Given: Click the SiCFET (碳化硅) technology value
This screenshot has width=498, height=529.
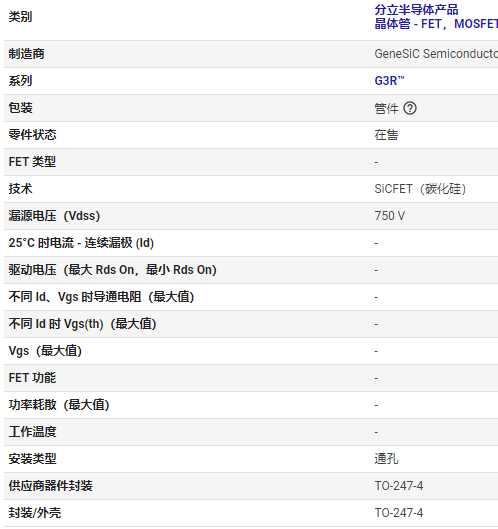Looking at the screenshot, I should point(420,189).
